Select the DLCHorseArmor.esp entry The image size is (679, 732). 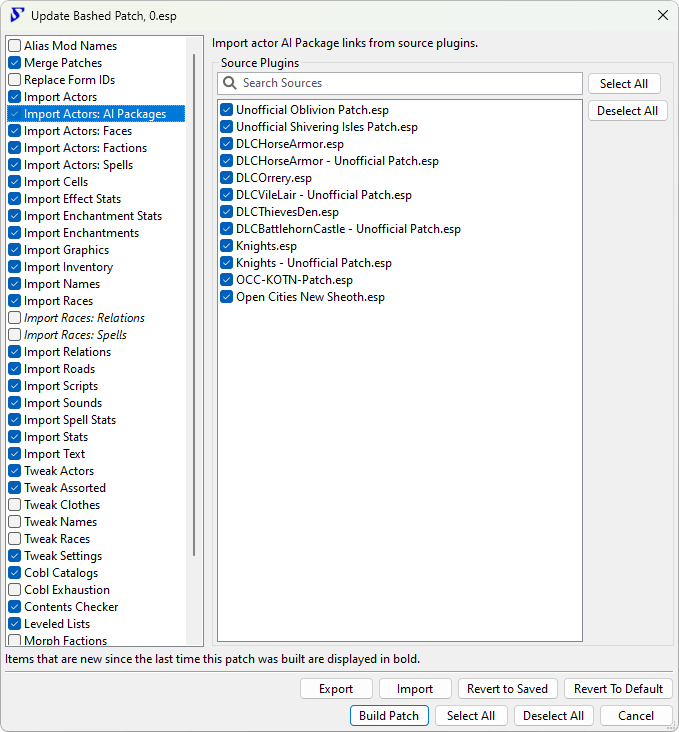[290, 144]
